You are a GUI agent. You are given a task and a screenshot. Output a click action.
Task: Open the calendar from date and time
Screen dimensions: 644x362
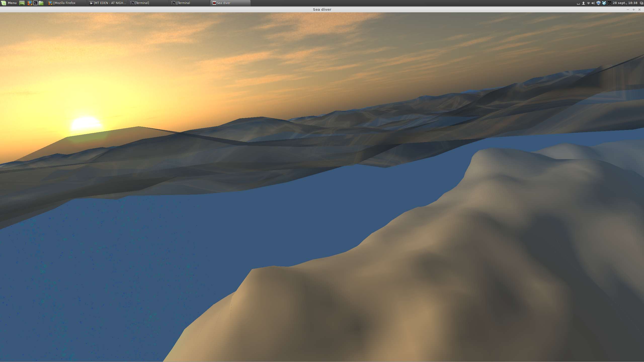(x=625, y=3)
